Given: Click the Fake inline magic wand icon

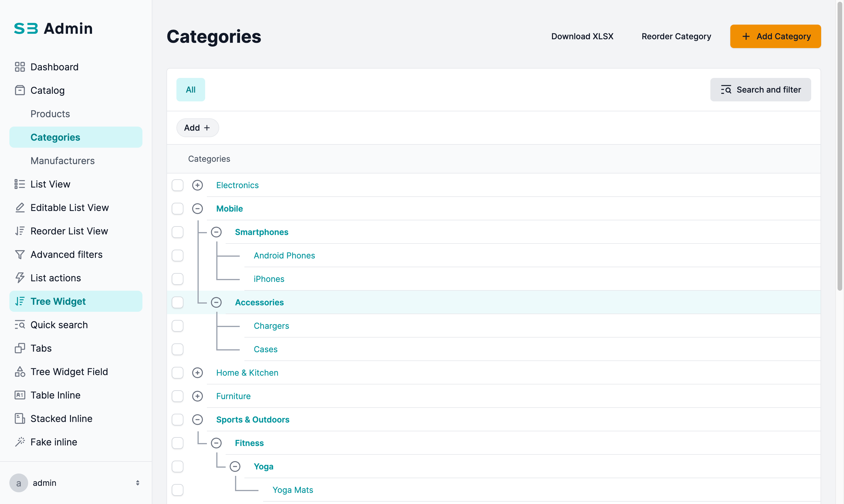Looking at the screenshot, I should click(20, 442).
